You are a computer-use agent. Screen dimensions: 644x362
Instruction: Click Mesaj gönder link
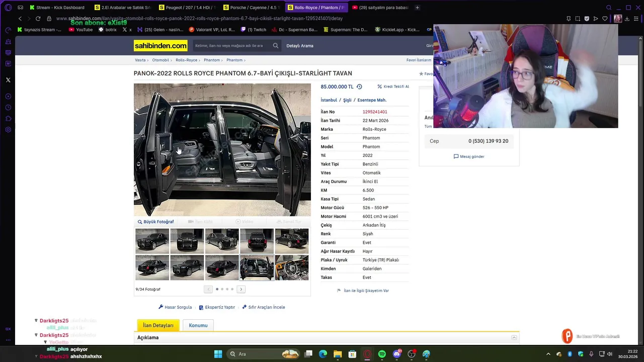pos(469,156)
